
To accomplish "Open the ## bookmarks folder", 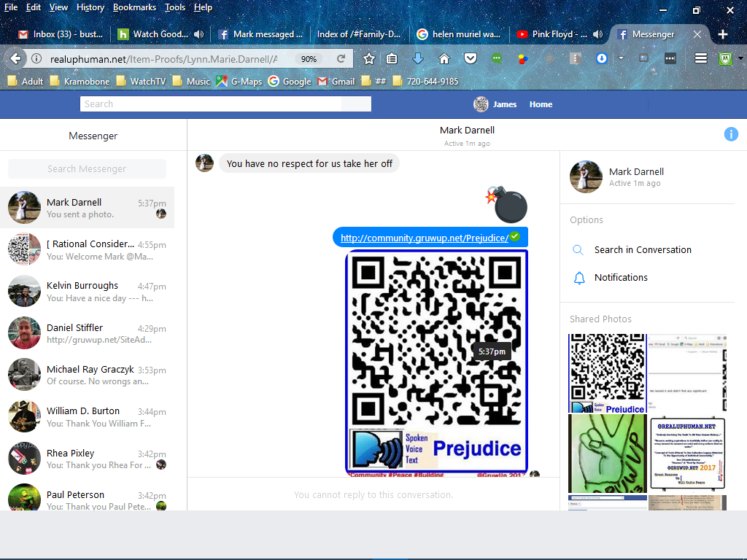I will (374, 82).
